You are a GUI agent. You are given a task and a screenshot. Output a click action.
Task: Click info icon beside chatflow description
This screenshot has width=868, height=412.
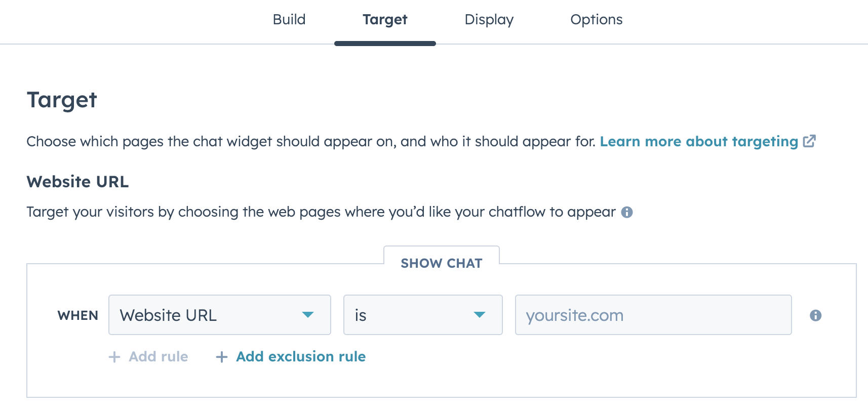[x=627, y=212]
